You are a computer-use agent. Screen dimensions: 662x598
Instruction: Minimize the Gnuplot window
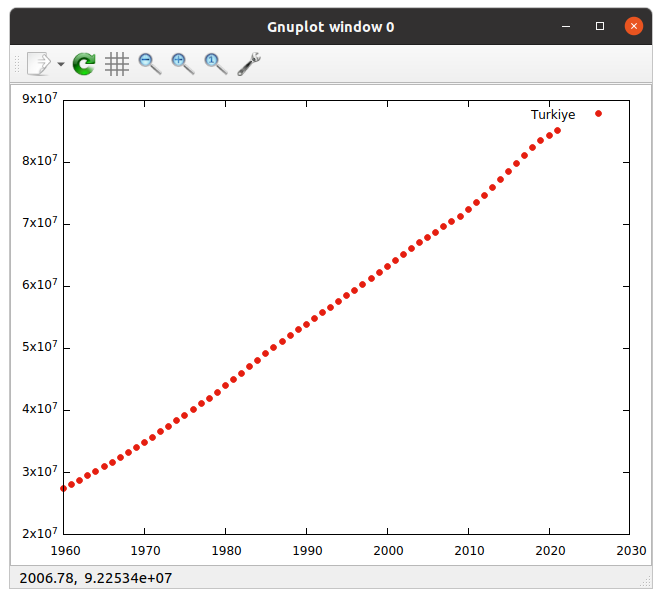click(x=567, y=26)
